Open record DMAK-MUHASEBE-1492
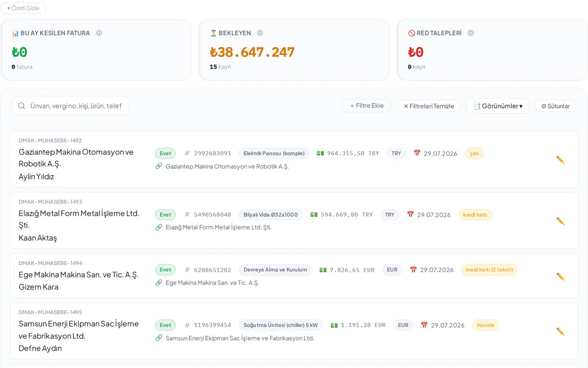This screenshot has width=588, height=368. [x=50, y=140]
